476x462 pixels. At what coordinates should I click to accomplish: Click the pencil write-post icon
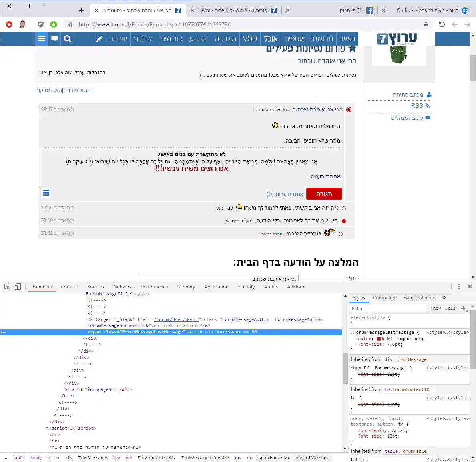coord(100,39)
